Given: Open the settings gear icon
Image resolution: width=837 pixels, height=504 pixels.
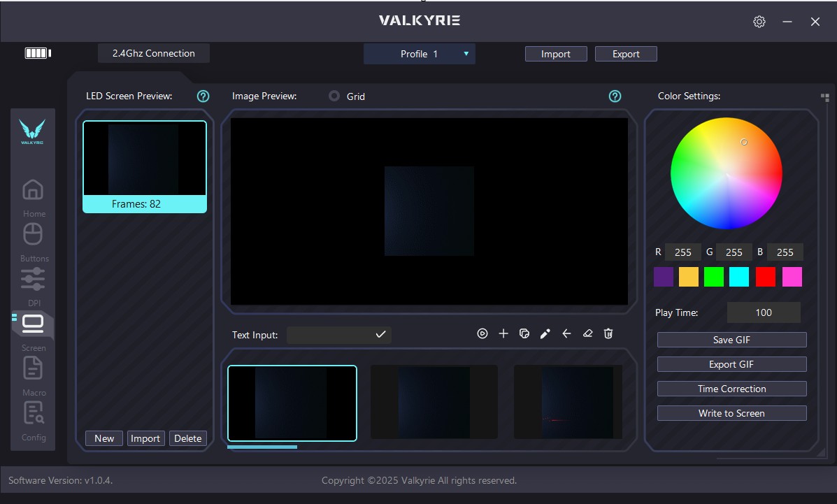Looking at the screenshot, I should pyautogui.click(x=759, y=22).
